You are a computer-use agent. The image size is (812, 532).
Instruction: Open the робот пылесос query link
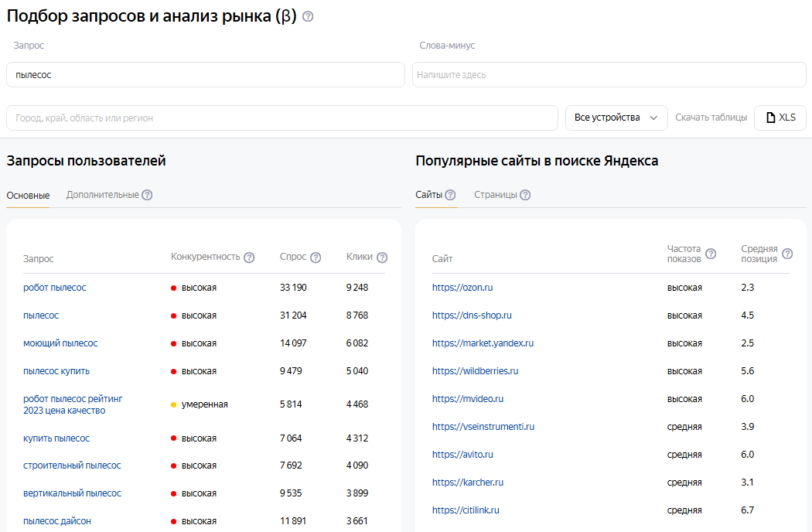pyautogui.click(x=55, y=288)
